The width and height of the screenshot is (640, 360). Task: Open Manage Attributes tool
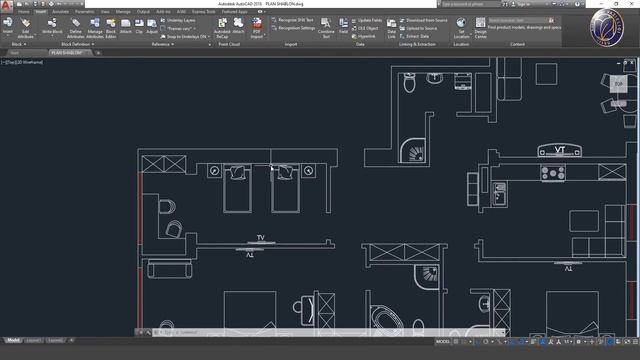pyautogui.click(x=95, y=28)
